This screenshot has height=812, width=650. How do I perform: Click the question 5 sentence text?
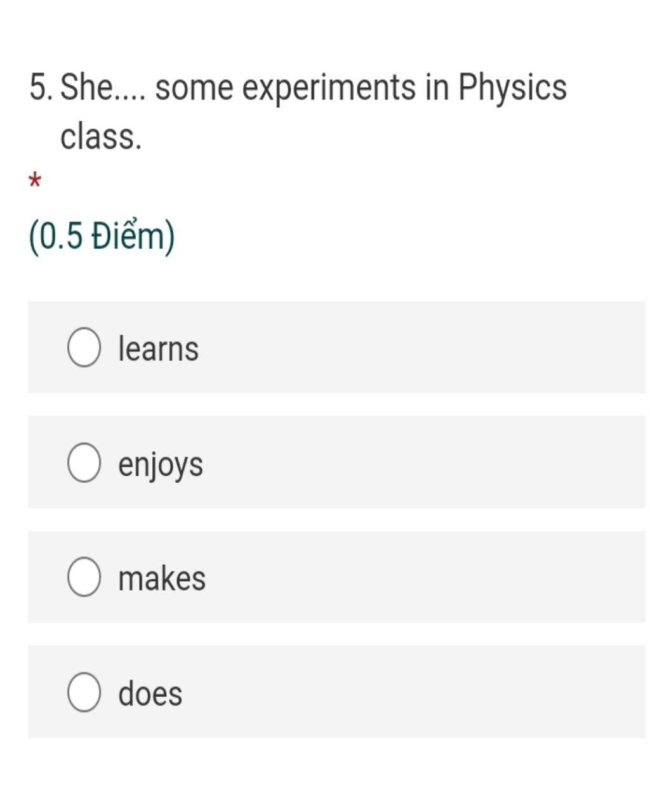[x=298, y=112]
